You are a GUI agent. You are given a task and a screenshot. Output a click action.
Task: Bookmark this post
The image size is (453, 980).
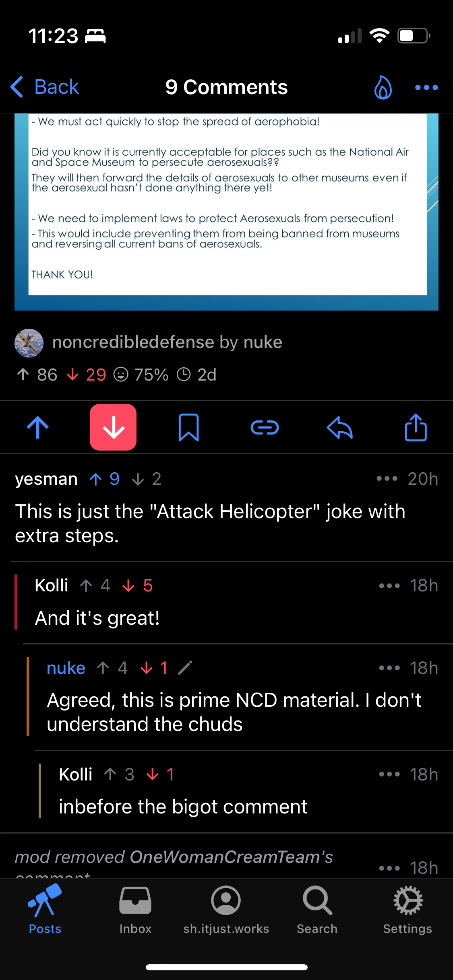pos(188,427)
